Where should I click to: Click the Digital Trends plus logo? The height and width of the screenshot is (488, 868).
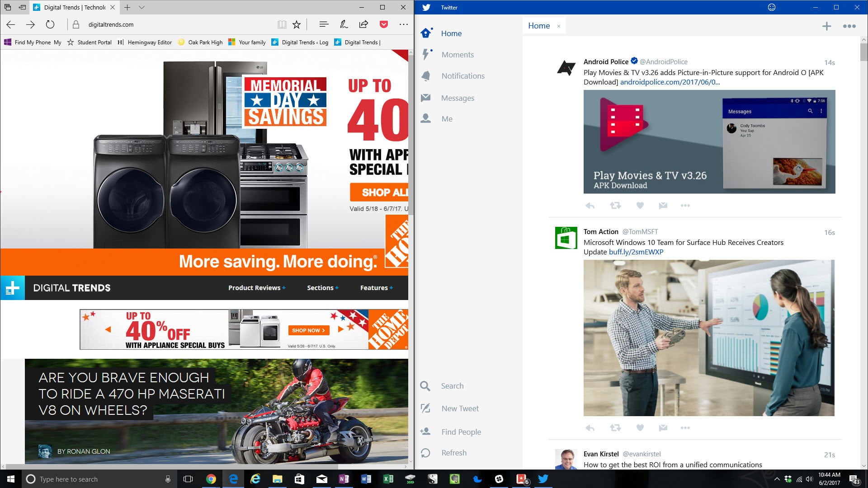[13, 288]
